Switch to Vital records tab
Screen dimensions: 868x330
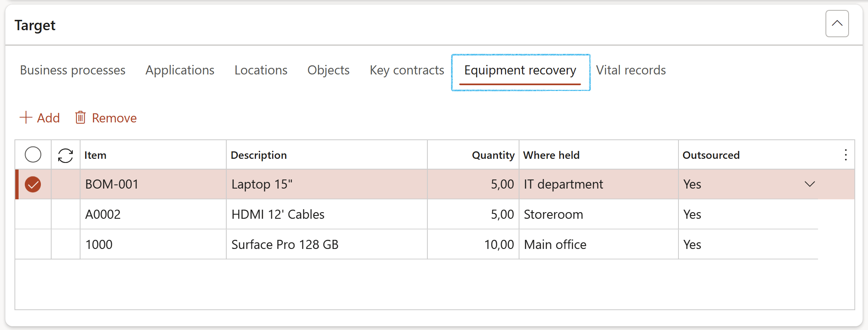[631, 70]
